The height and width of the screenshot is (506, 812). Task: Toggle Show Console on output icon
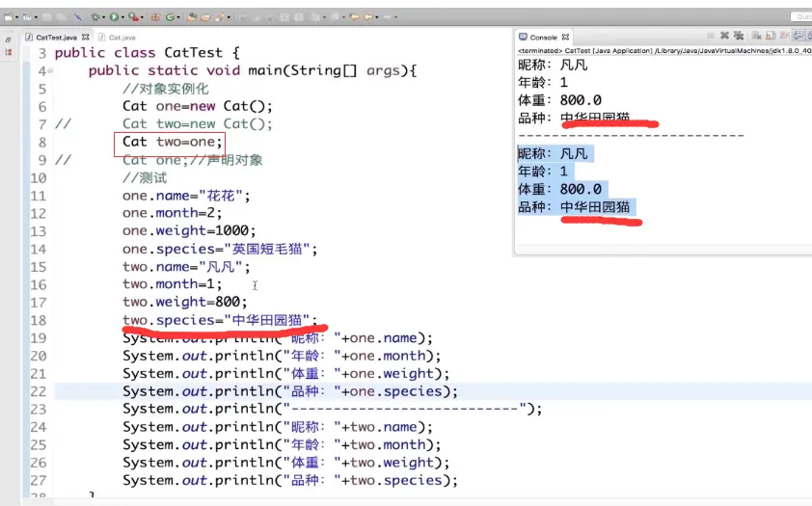coord(798,36)
